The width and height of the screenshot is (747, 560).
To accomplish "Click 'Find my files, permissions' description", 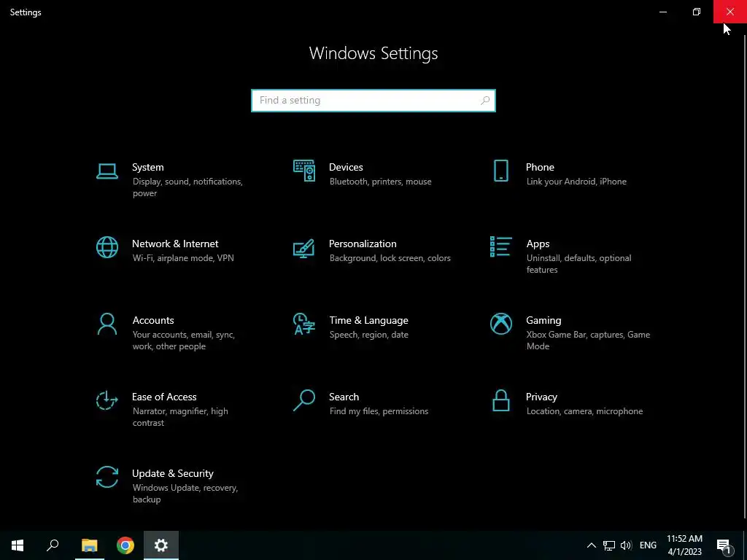I will click(379, 411).
